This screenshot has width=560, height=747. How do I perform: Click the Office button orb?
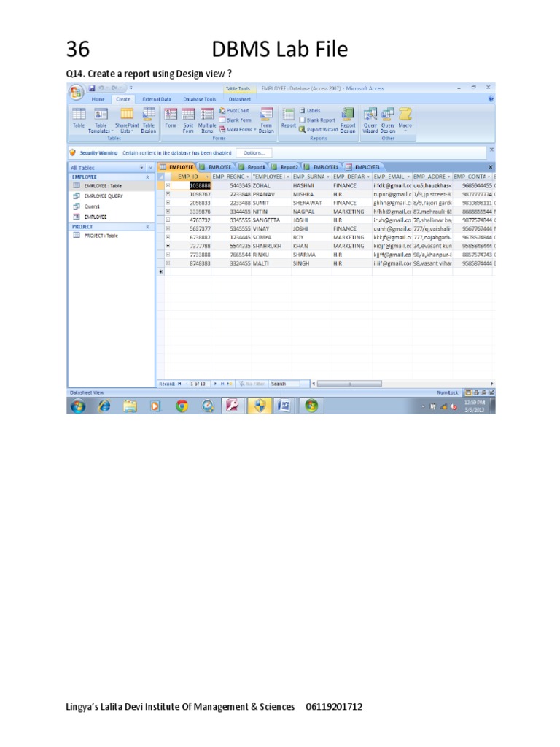tap(76, 91)
